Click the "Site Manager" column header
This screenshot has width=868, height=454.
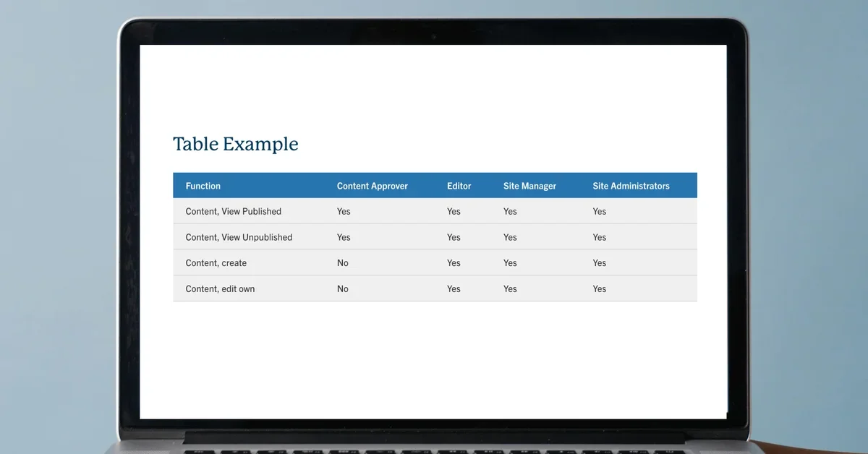coord(529,186)
